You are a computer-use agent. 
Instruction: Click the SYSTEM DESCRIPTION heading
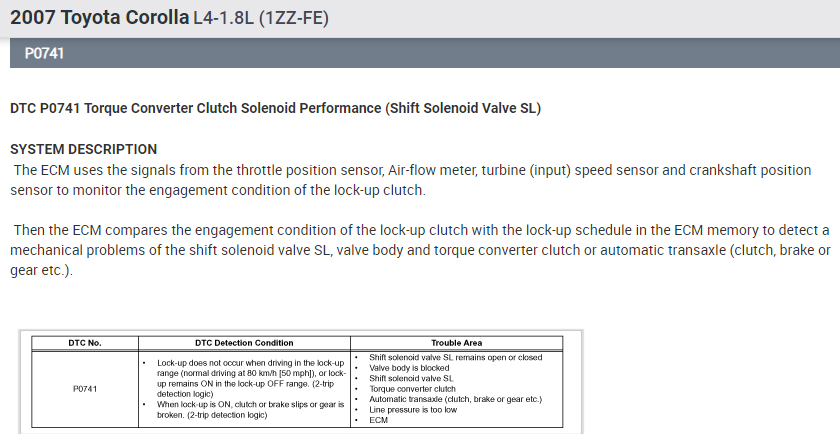click(83, 149)
